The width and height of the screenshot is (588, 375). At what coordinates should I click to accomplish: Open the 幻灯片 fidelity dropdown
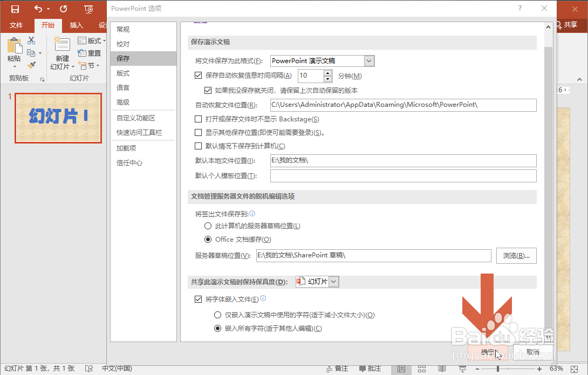click(x=333, y=281)
